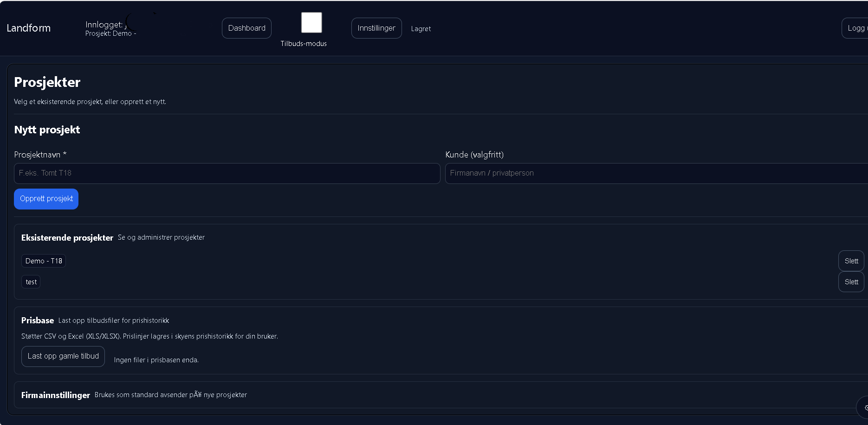Click the Tilbuds-modus label text
Viewport: 868px width, 425px height.
click(304, 44)
